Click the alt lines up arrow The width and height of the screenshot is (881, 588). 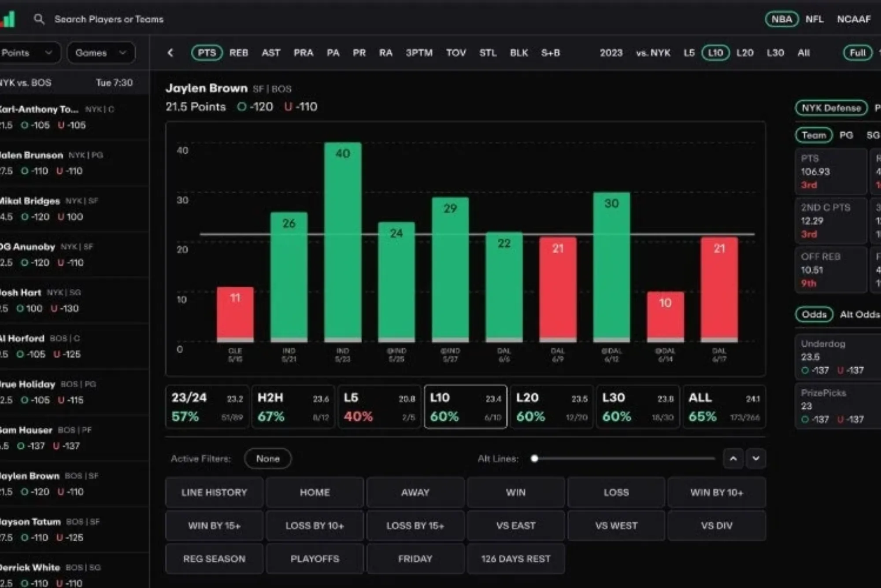click(733, 459)
